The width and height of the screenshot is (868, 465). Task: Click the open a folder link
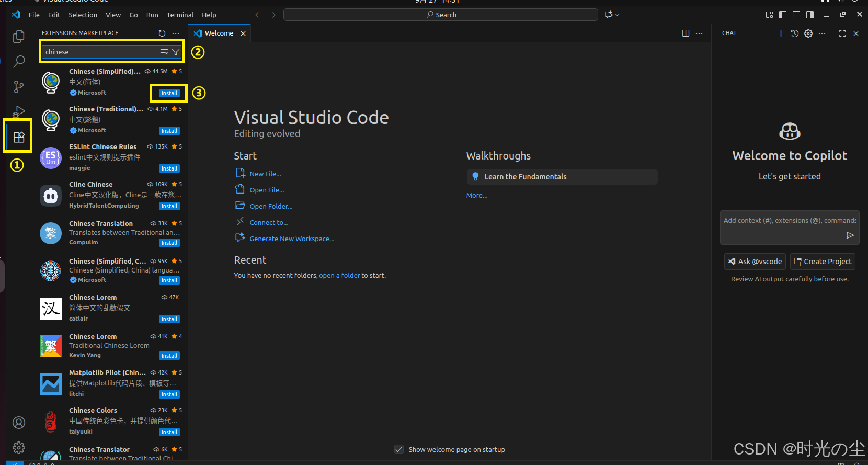(x=339, y=275)
